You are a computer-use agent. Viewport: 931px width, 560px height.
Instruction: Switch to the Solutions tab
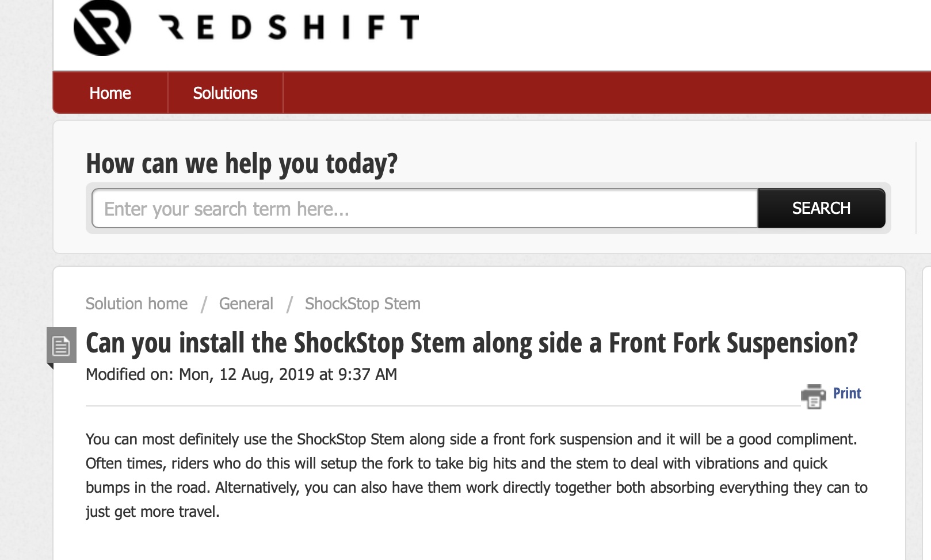(225, 93)
